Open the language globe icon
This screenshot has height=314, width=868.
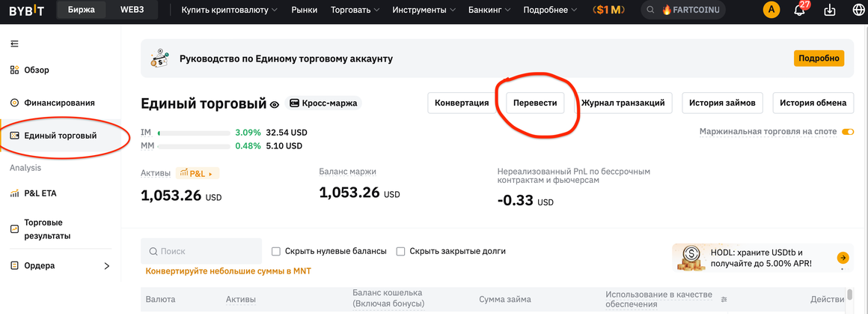pyautogui.click(x=858, y=10)
